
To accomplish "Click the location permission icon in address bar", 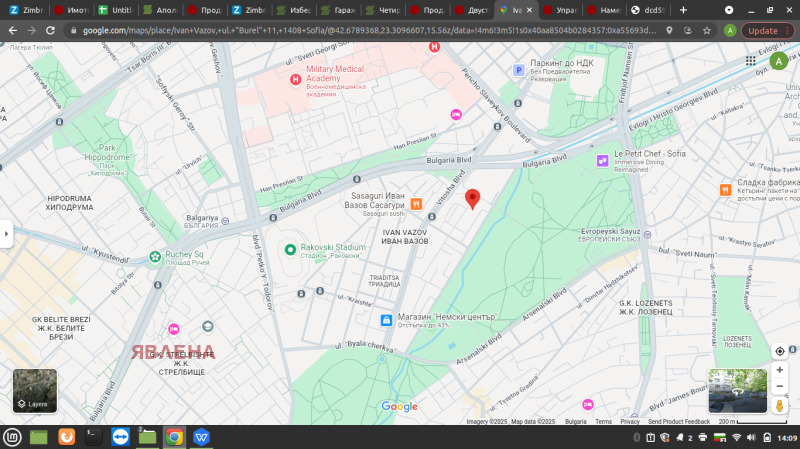I will [x=669, y=31].
